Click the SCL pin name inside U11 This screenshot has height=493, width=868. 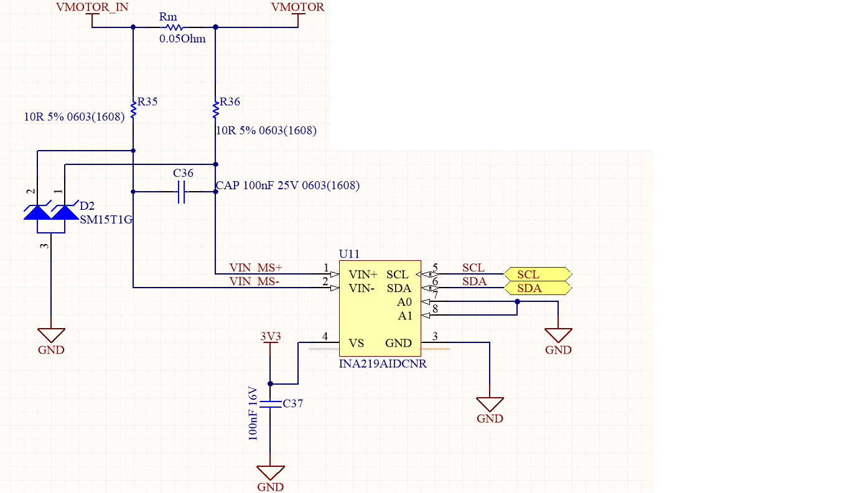tap(398, 275)
